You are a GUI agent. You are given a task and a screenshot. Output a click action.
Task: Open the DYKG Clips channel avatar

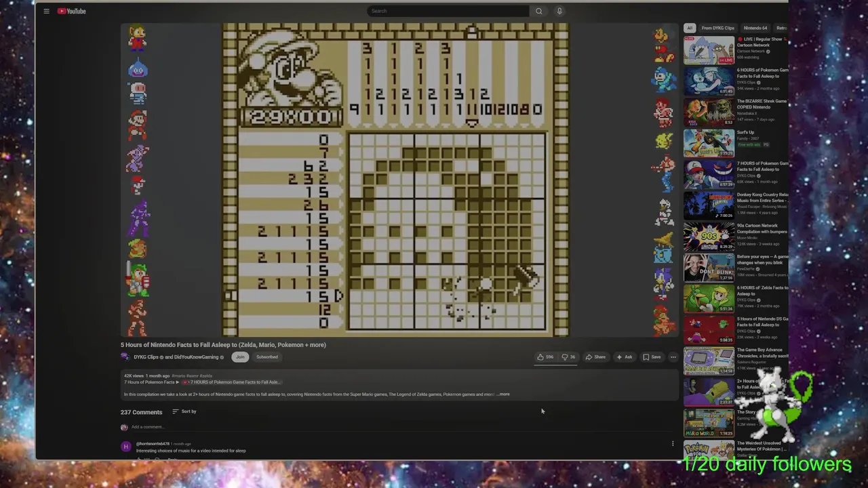tap(125, 357)
